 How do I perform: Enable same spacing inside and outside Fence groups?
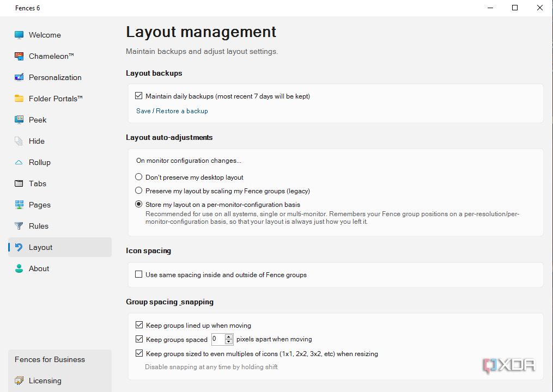[138, 274]
